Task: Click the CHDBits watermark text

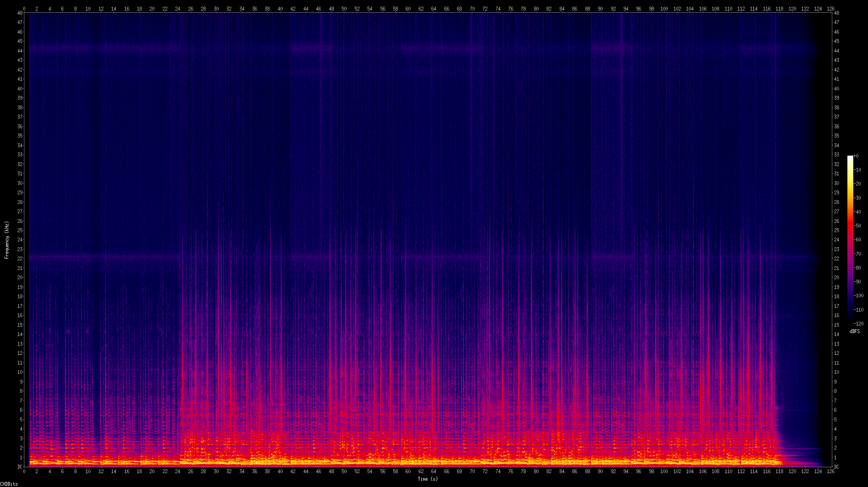Action: pyautogui.click(x=9, y=484)
